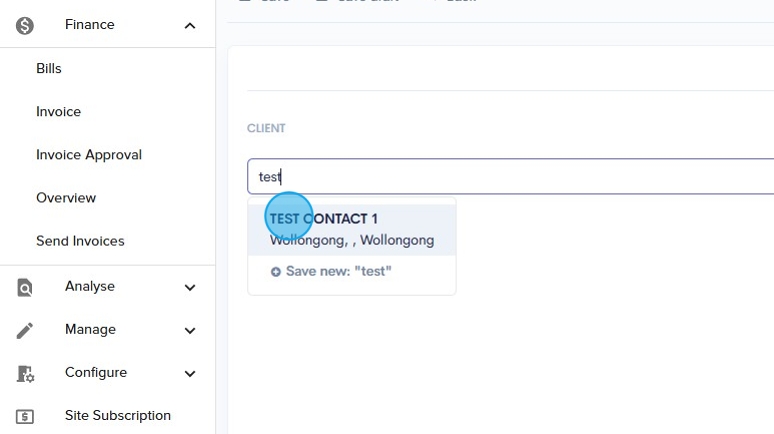Expand the Analyse section chevron
The image size is (774, 434).
tap(190, 288)
